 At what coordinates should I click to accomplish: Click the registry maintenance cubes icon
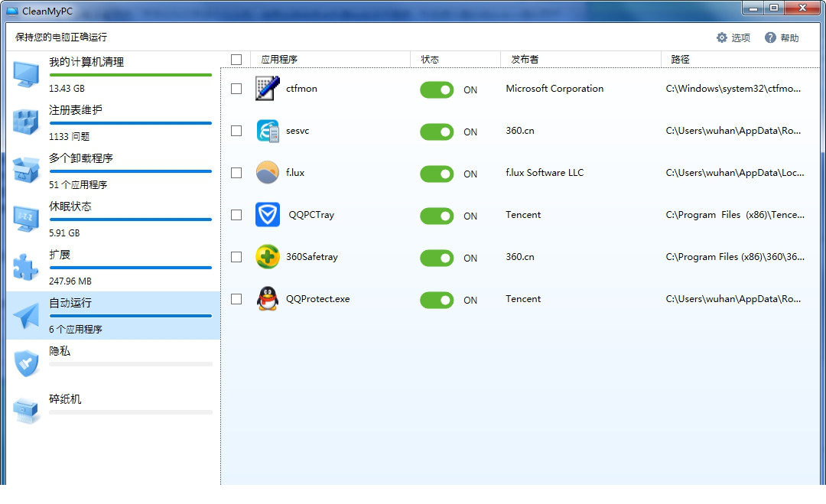tap(26, 122)
